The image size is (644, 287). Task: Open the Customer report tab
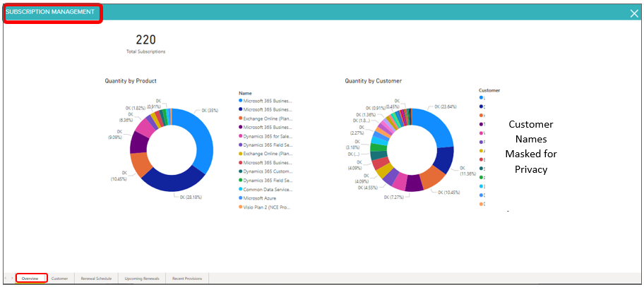[59, 279]
